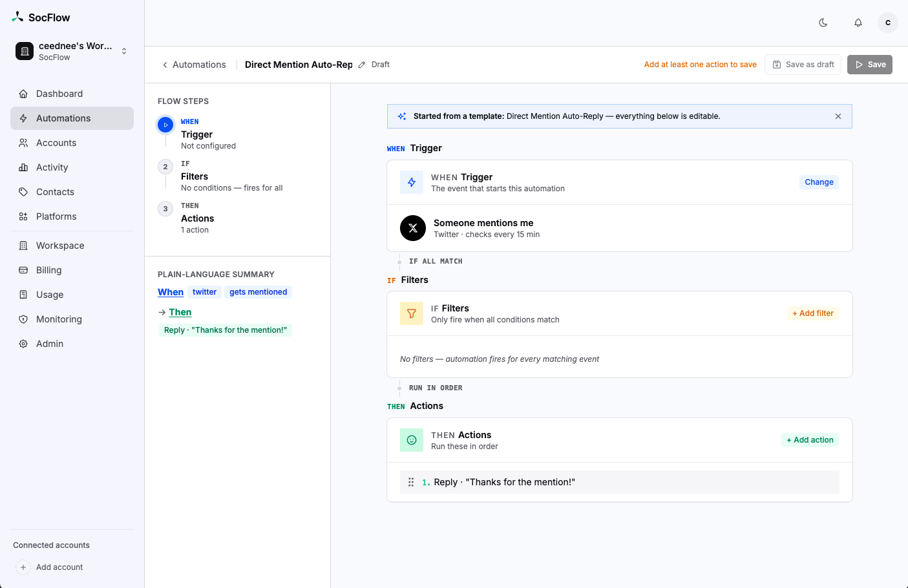908x588 pixels.
Task: Toggle dark mode moon icon
Action: click(x=823, y=23)
